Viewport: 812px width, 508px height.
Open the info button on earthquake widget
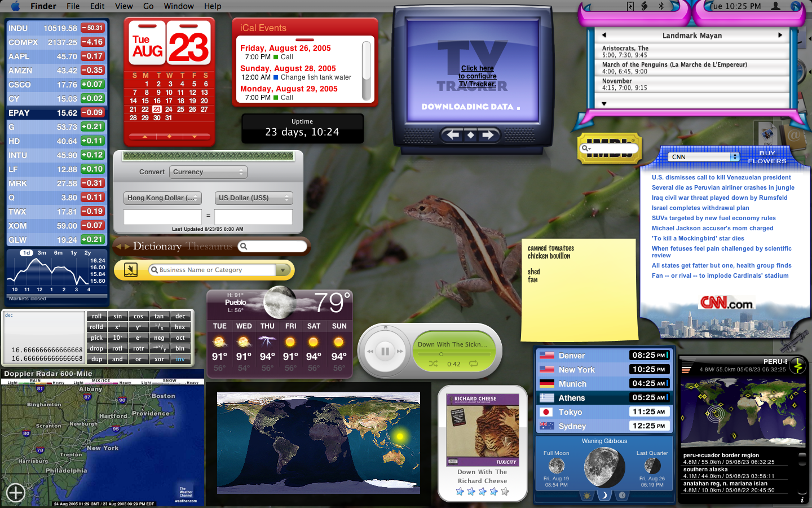[x=802, y=500]
